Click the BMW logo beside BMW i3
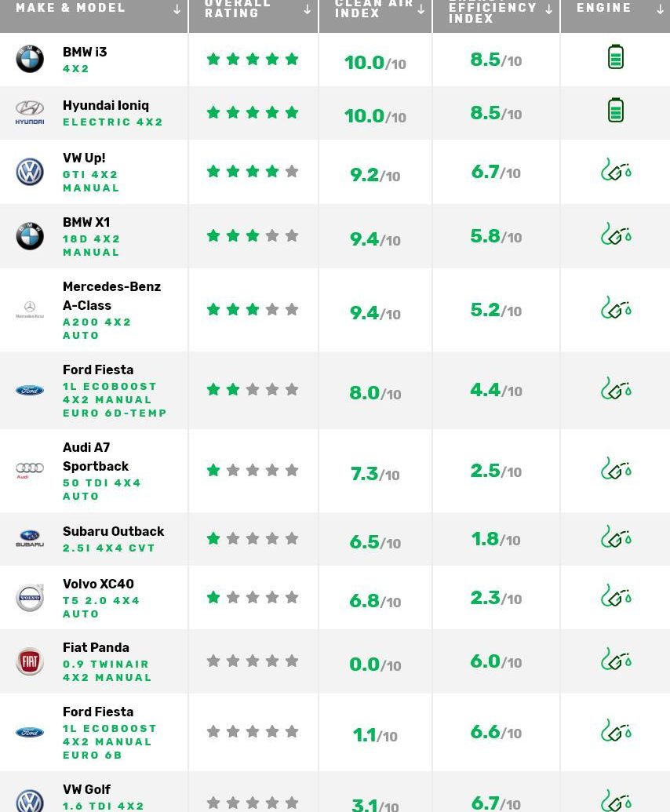Image resolution: width=670 pixels, height=812 pixels. point(30,59)
